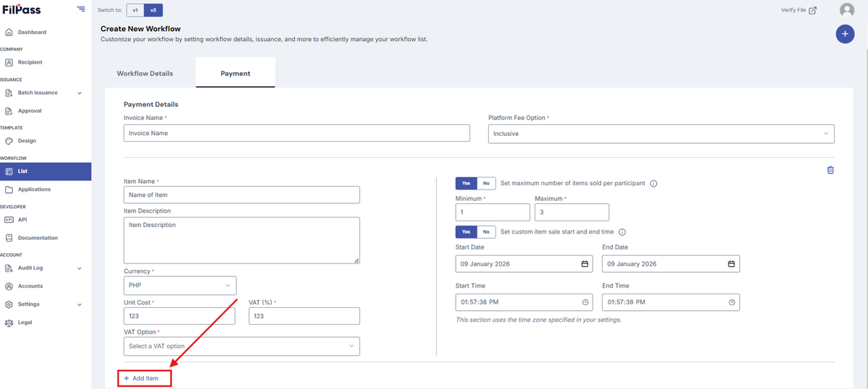Click the API sidebar icon
The height and width of the screenshot is (389, 868).
click(9, 220)
